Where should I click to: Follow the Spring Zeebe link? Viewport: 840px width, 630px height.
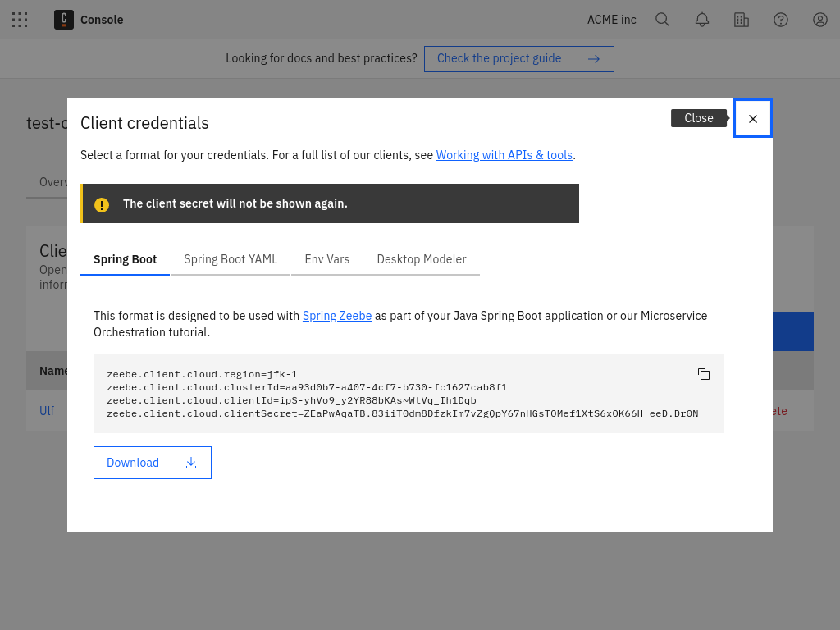pos(337,316)
